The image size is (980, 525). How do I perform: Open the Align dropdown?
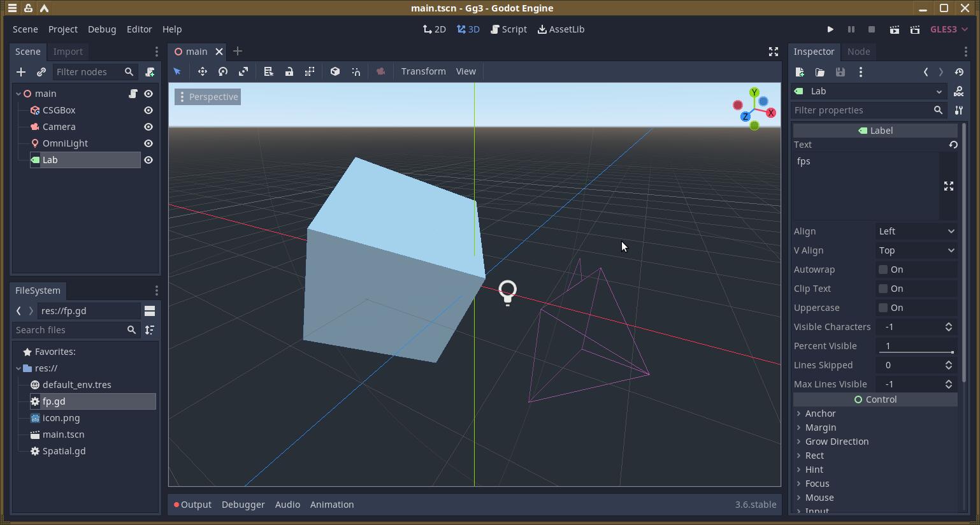pyautogui.click(x=916, y=231)
